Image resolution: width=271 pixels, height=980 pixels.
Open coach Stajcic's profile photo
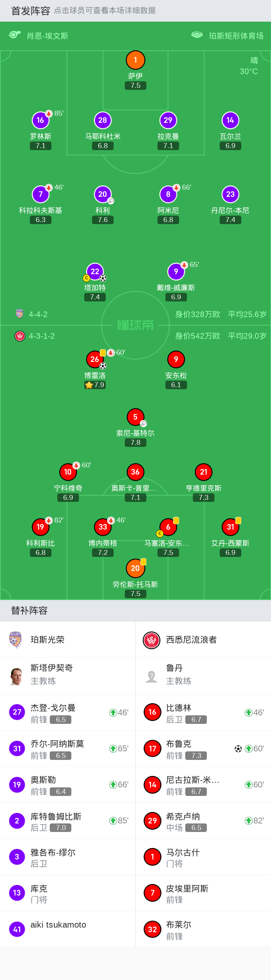[16, 676]
